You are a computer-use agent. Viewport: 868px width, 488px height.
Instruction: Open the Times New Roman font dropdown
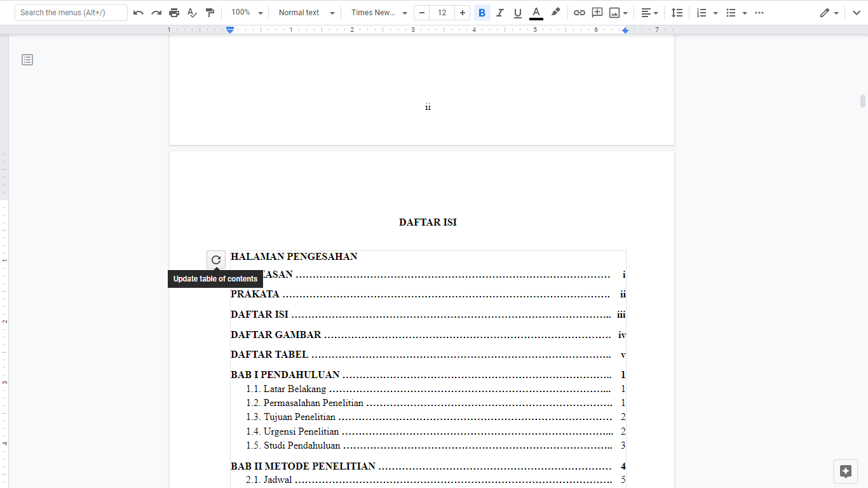click(x=379, y=13)
